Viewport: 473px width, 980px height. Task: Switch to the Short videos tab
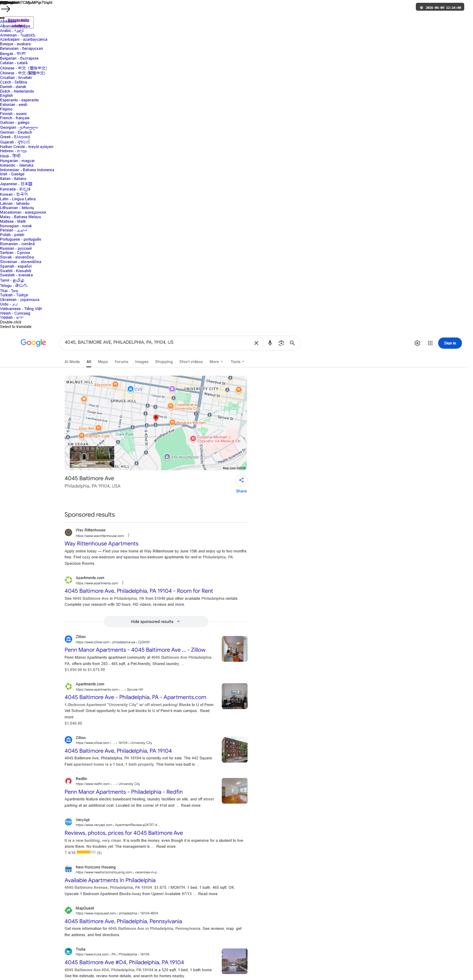pyautogui.click(x=191, y=362)
